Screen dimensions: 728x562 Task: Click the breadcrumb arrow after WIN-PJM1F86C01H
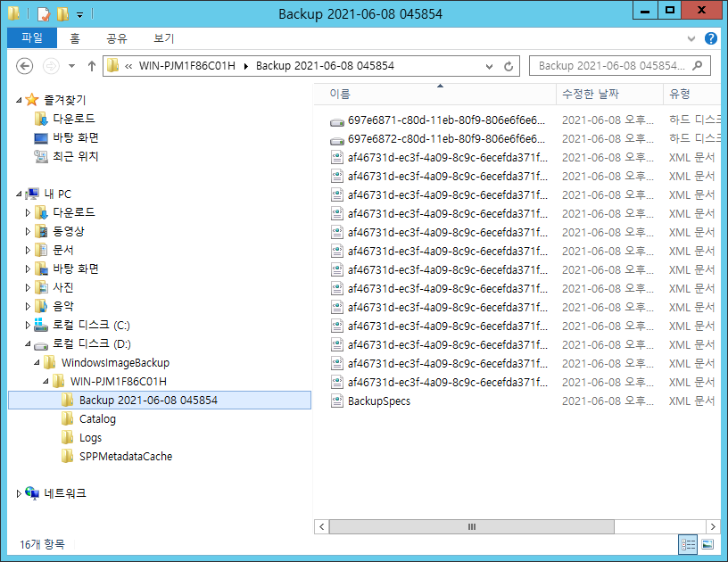(246, 66)
